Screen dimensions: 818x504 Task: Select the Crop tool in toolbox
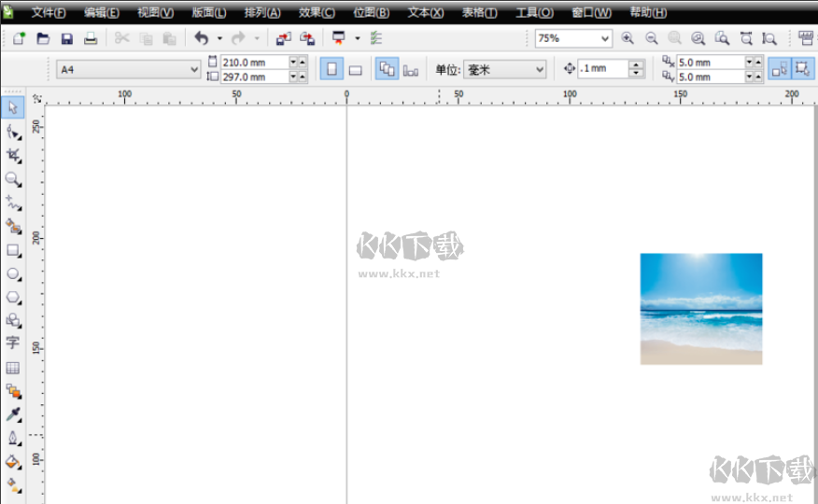pyautogui.click(x=13, y=155)
